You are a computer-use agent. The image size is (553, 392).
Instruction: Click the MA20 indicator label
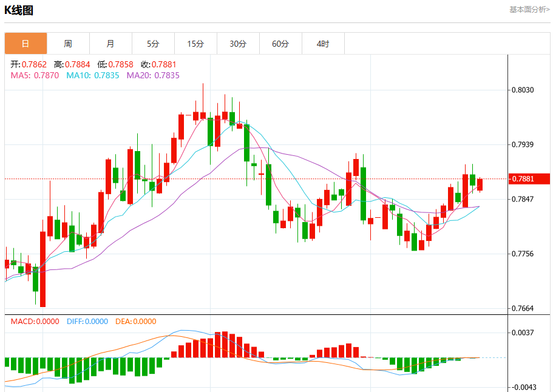click(153, 75)
